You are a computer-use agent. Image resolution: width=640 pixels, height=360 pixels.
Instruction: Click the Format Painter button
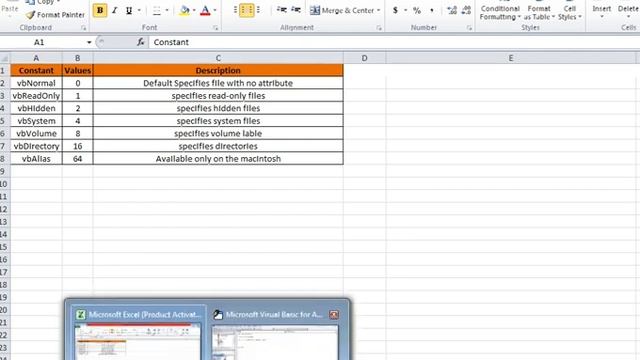click(55, 15)
